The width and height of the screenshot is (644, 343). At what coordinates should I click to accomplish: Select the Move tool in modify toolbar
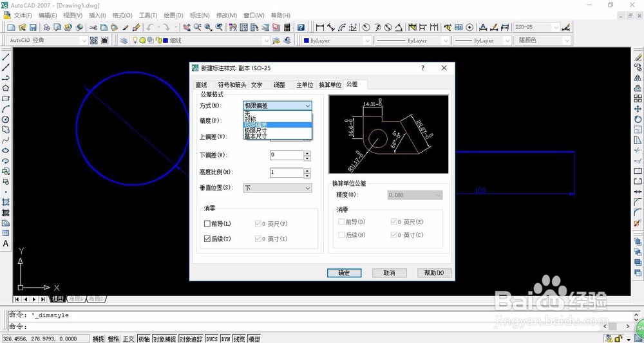[638, 109]
